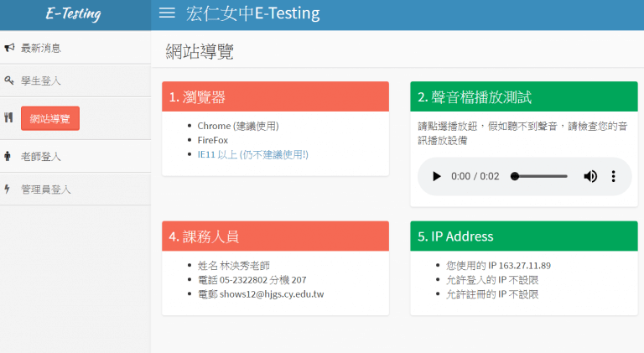Mute the audio player volume
The image size is (644, 353).
click(x=590, y=177)
